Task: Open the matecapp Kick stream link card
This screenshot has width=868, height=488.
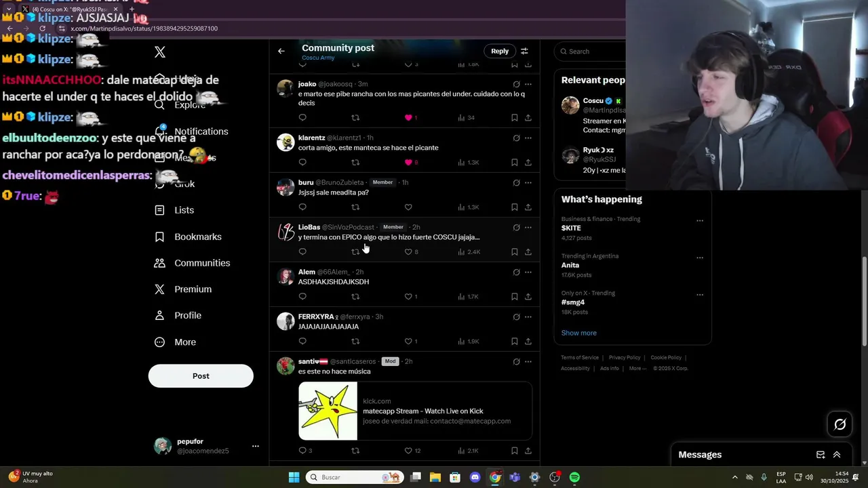Action: (415, 411)
